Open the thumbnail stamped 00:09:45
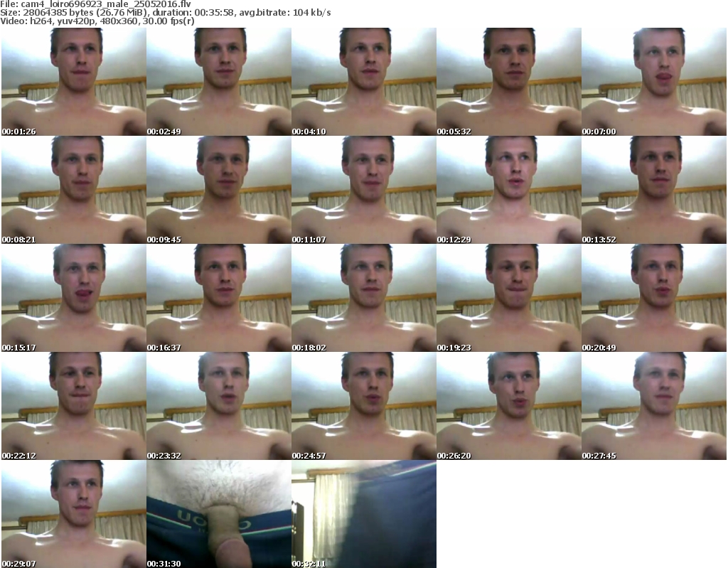 point(219,190)
